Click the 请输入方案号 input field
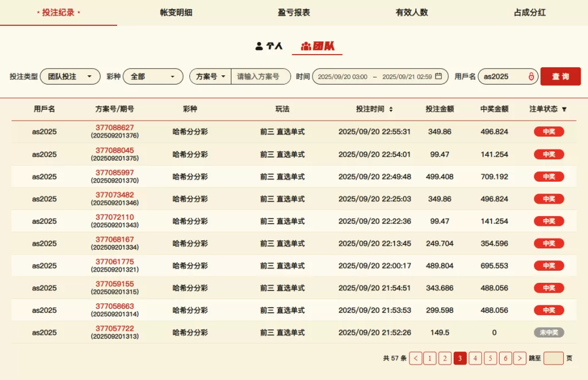Viewport: 588px width, 380px height. pos(261,76)
